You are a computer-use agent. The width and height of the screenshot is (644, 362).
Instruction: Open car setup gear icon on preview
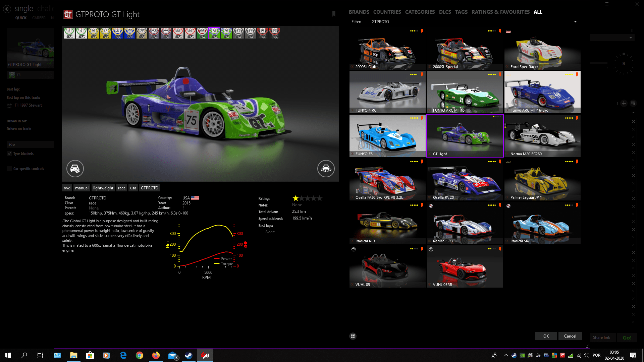(x=75, y=169)
